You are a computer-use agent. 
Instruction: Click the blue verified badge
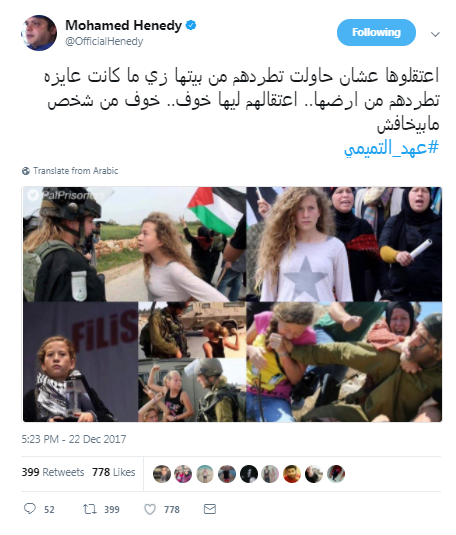click(x=191, y=25)
